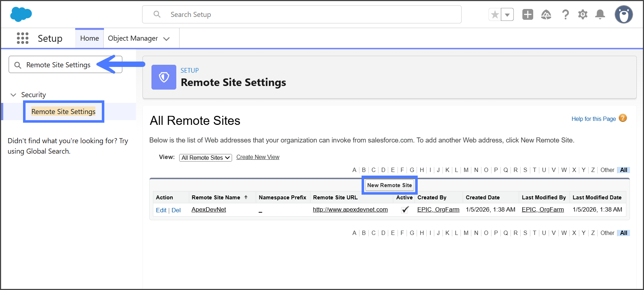644x290 pixels.
Task: Select Remote Site Settings in sidebar
Action: click(63, 112)
